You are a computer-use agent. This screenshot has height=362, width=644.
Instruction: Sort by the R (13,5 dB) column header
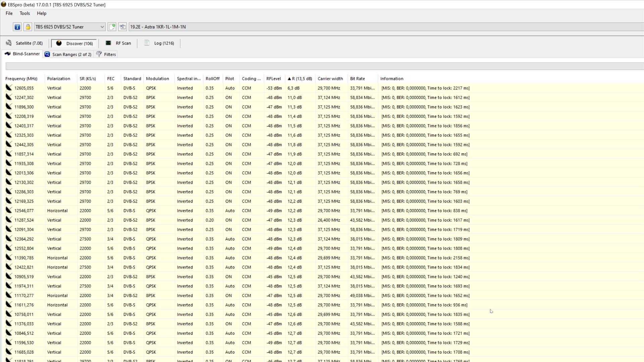tap(300, 79)
